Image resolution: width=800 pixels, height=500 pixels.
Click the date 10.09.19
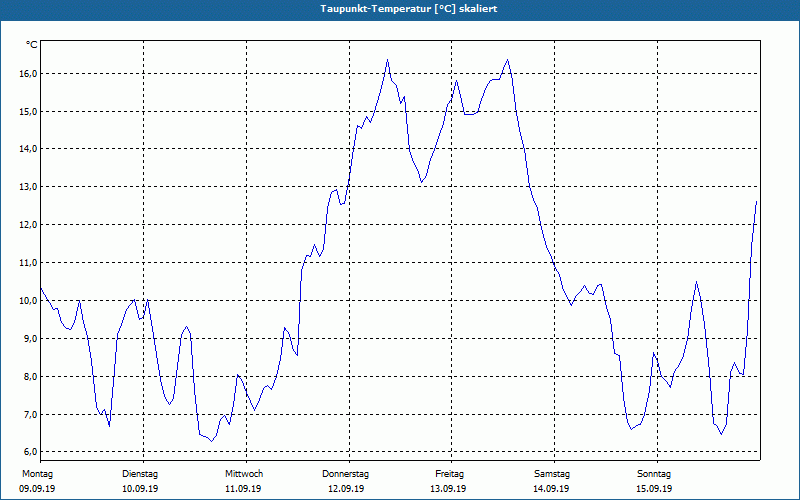[140, 489]
